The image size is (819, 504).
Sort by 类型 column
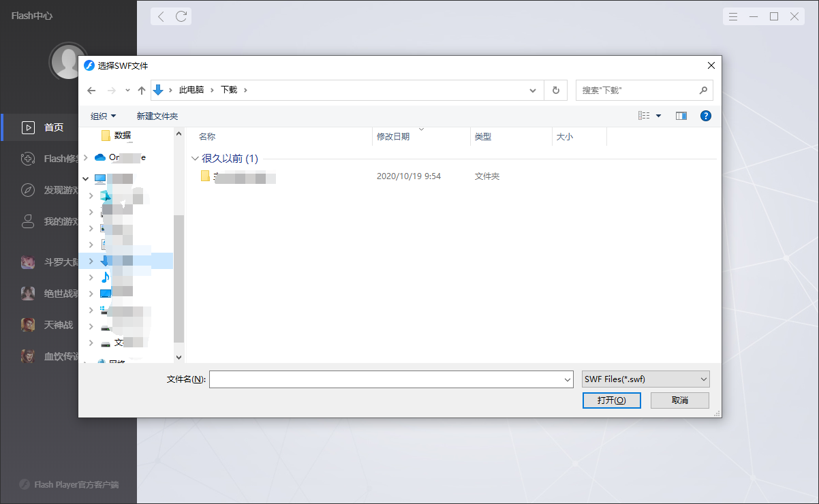click(483, 137)
